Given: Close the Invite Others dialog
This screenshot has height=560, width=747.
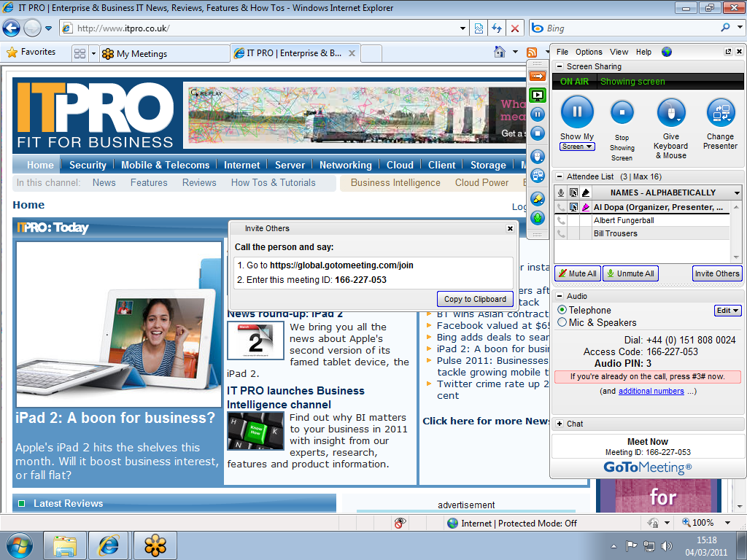Looking at the screenshot, I should pos(510,228).
